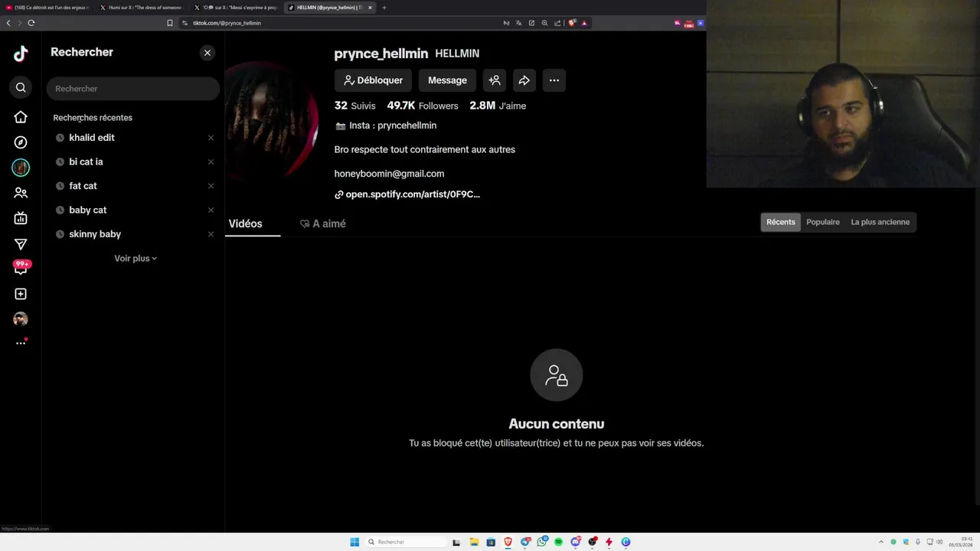Image resolution: width=980 pixels, height=551 pixels.
Task: Select recent search 'fat cat'
Action: 83,186
